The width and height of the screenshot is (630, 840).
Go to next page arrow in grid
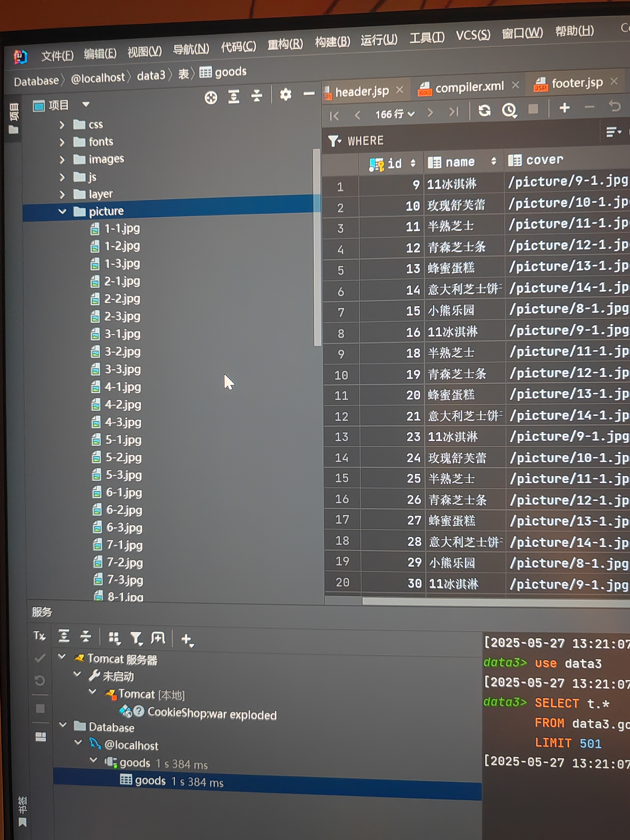(x=430, y=113)
